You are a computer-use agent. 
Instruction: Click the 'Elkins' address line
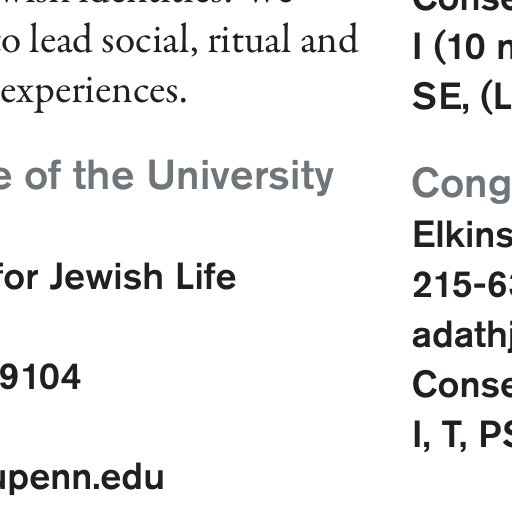click(x=462, y=234)
